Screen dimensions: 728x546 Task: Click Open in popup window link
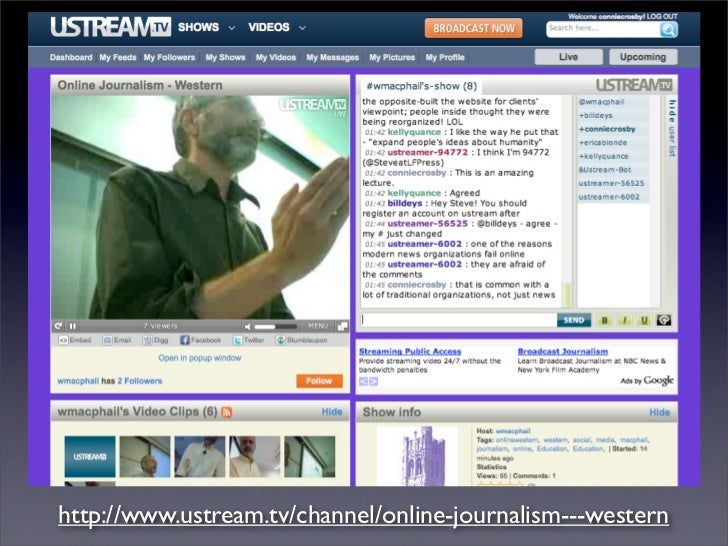(x=200, y=358)
